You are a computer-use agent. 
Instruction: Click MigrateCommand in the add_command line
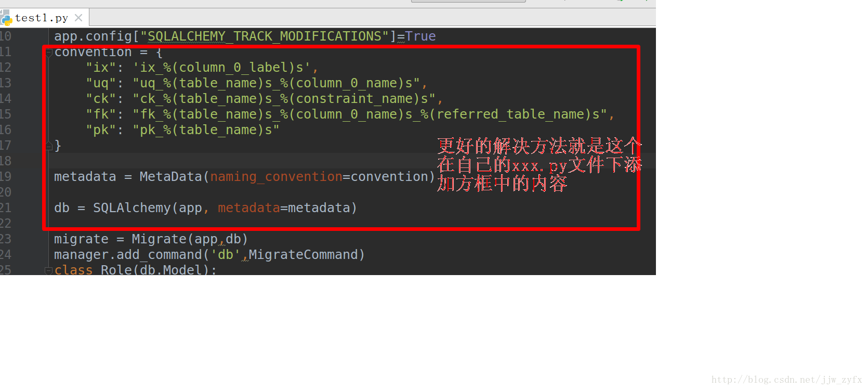click(303, 255)
